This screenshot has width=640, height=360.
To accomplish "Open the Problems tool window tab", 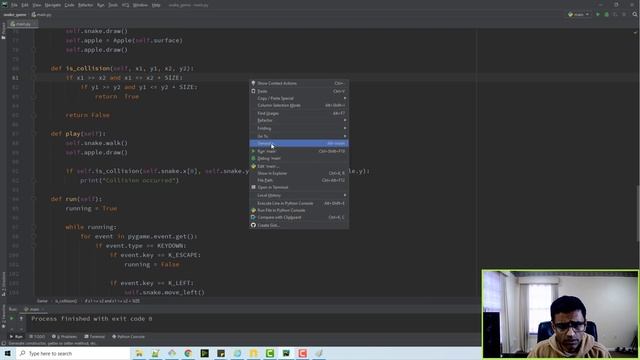I will pos(64,337).
